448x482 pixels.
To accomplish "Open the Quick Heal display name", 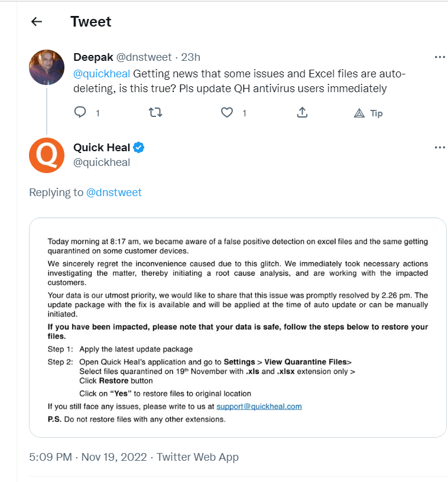I will 102,148.
